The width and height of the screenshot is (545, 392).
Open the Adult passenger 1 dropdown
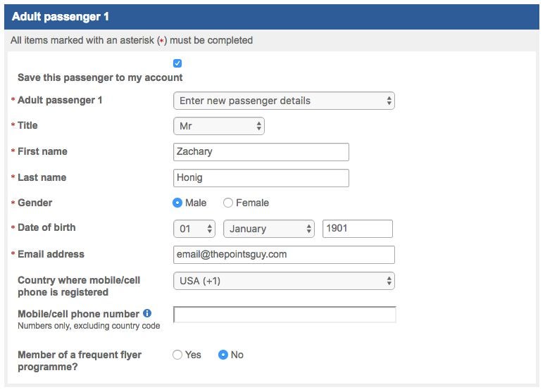(x=284, y=101)
